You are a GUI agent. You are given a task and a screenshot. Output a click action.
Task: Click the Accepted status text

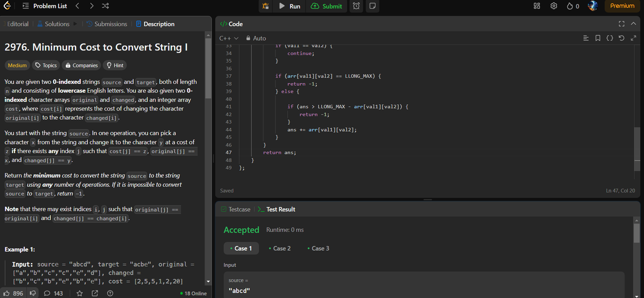coord(241,230)
